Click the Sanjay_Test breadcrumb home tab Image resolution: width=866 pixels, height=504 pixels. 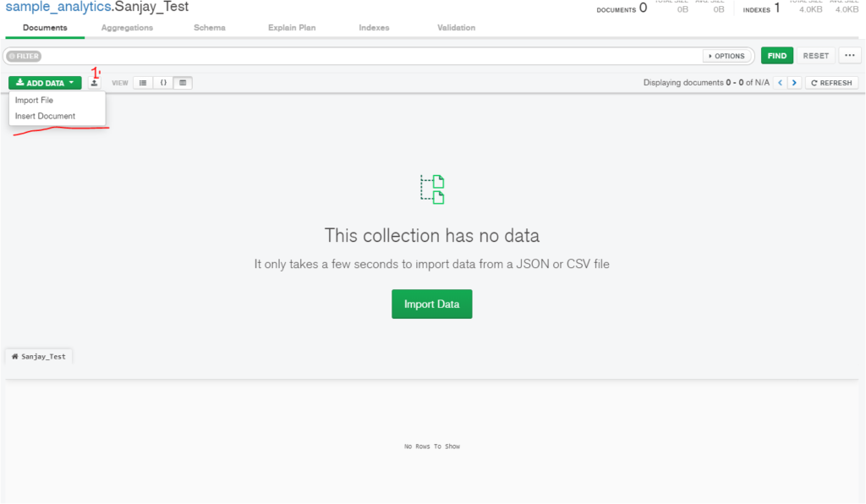click(39, 357)
